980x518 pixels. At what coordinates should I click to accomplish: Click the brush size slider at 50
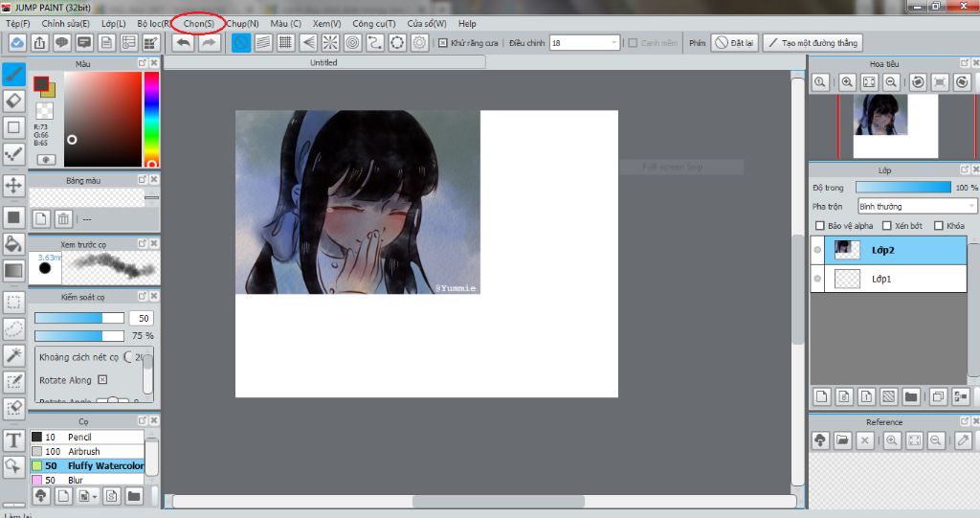coord(78,318)
